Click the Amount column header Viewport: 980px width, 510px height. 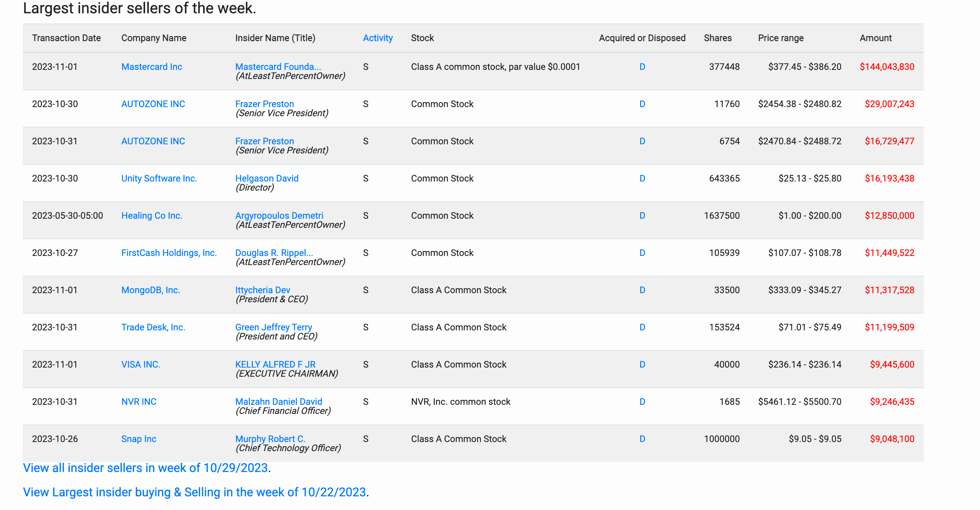875,38
